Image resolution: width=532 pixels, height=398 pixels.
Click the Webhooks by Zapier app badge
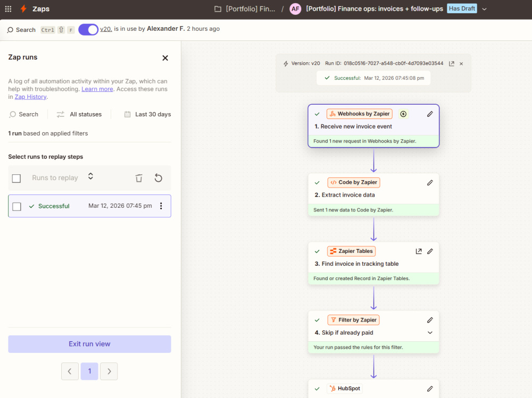(360, 114)
